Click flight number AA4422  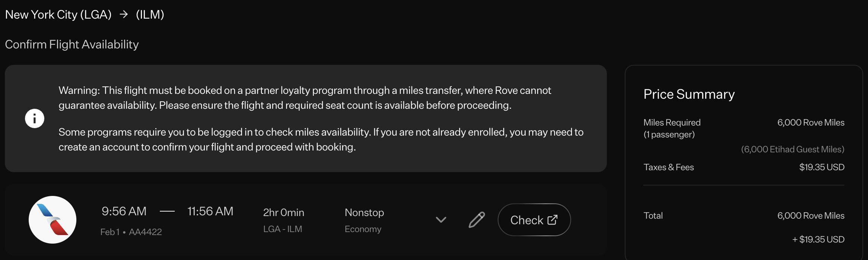145,232
